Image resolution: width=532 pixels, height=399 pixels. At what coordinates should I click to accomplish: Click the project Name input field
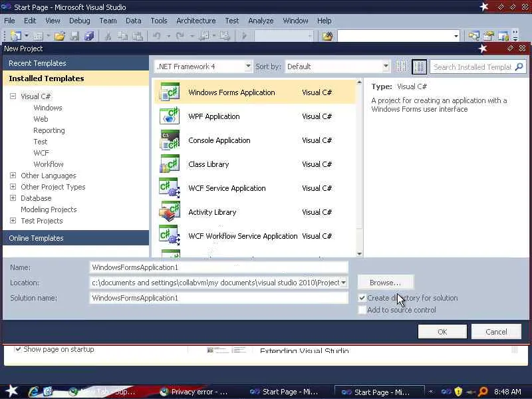click(219, 267)
